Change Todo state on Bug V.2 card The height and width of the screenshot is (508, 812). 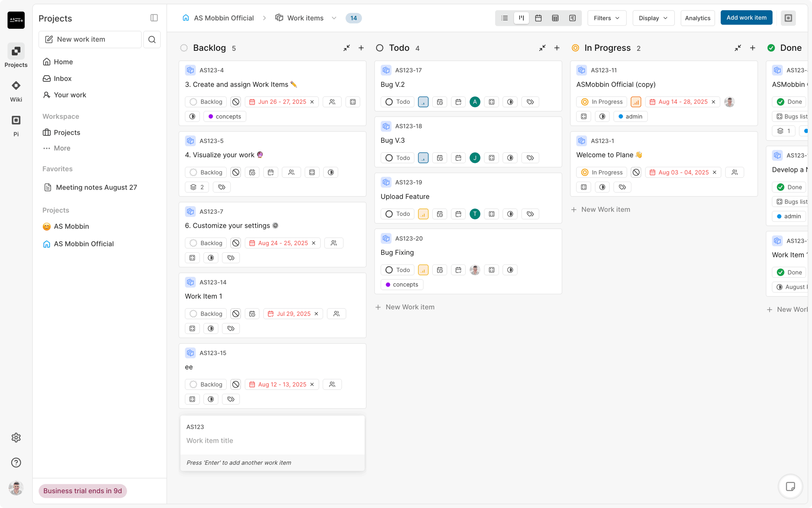[398, 102]
